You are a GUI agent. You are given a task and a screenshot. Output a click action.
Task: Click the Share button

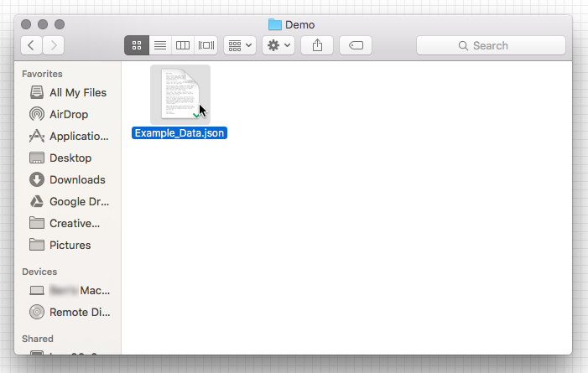click(x=317, y=45)
